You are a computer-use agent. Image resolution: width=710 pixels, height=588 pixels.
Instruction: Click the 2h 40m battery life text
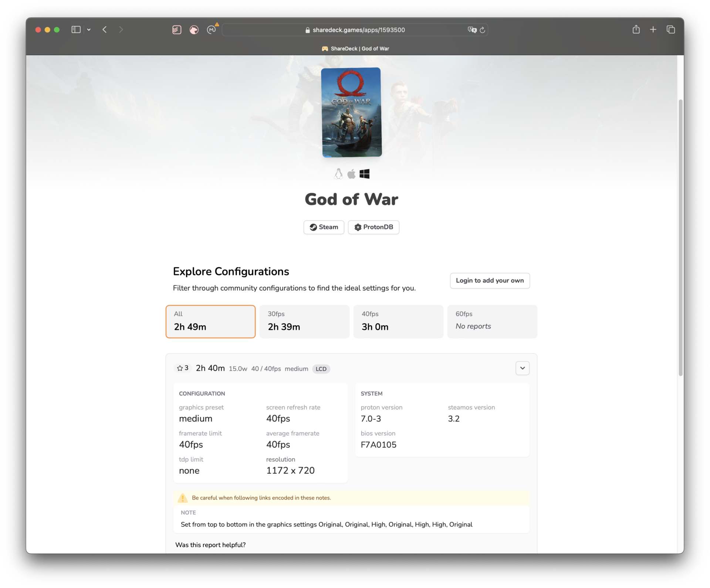tap(210, 368)
